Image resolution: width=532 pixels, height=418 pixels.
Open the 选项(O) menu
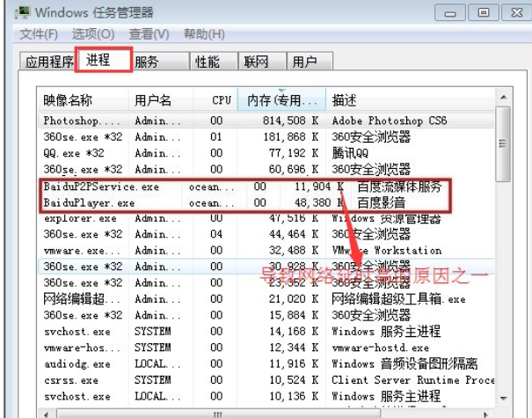coord(93,34)
